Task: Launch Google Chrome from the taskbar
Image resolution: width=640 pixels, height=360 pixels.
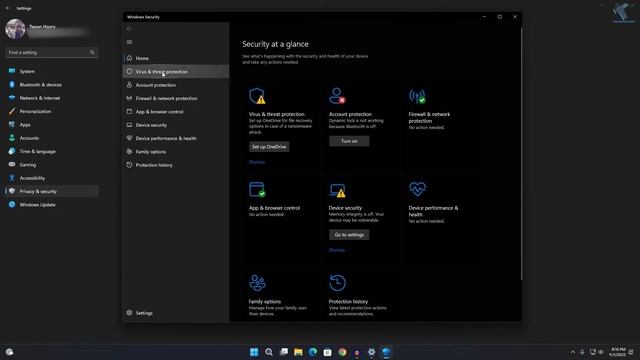Action: 342,352
